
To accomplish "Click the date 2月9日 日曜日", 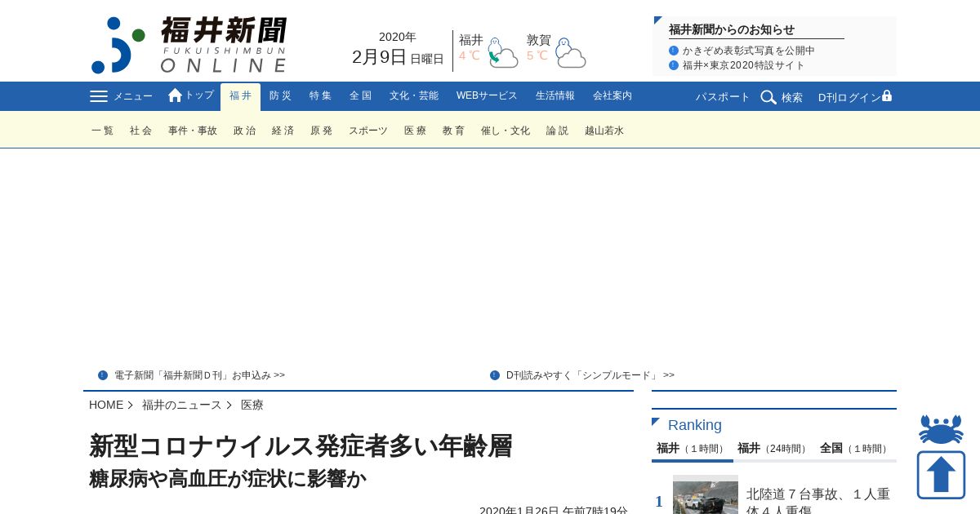I will pos(398,57).
